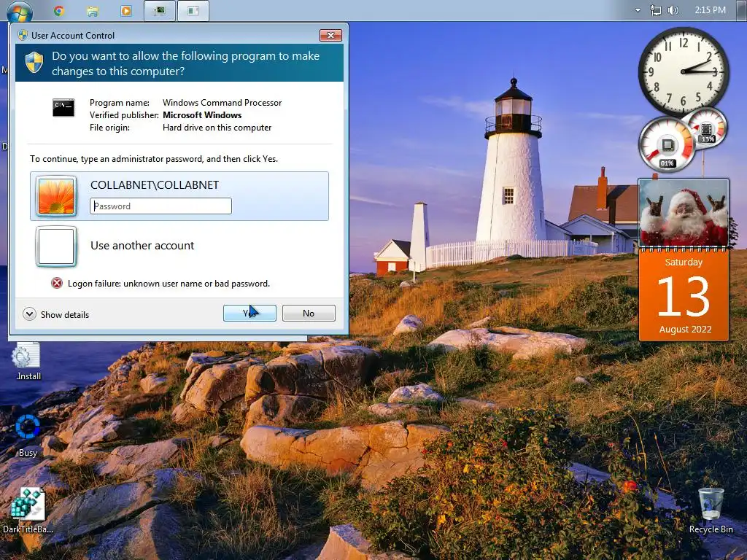Switch to the last running taskbar window button
The width and height of the screenshot is (747, 560).
(x=193, y=10)
